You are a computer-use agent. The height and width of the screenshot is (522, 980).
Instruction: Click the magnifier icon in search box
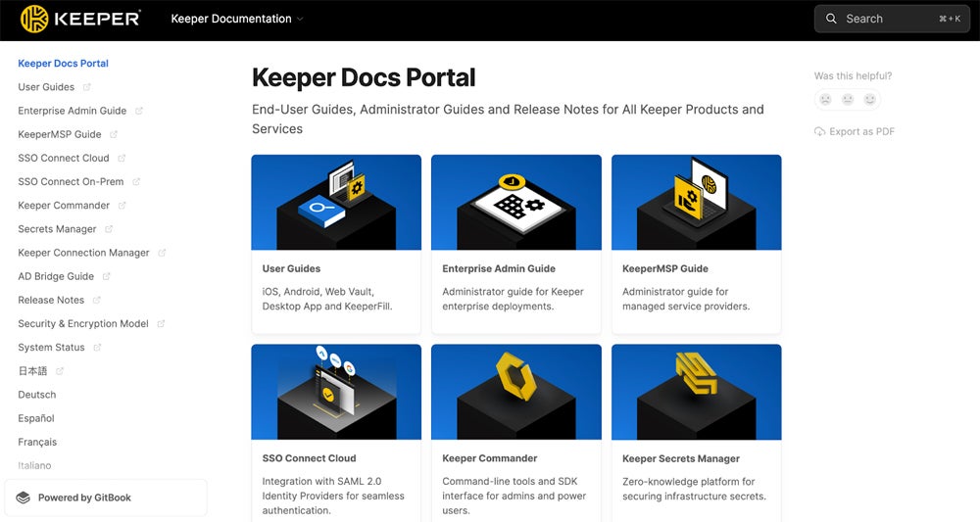tap(832, 19)
